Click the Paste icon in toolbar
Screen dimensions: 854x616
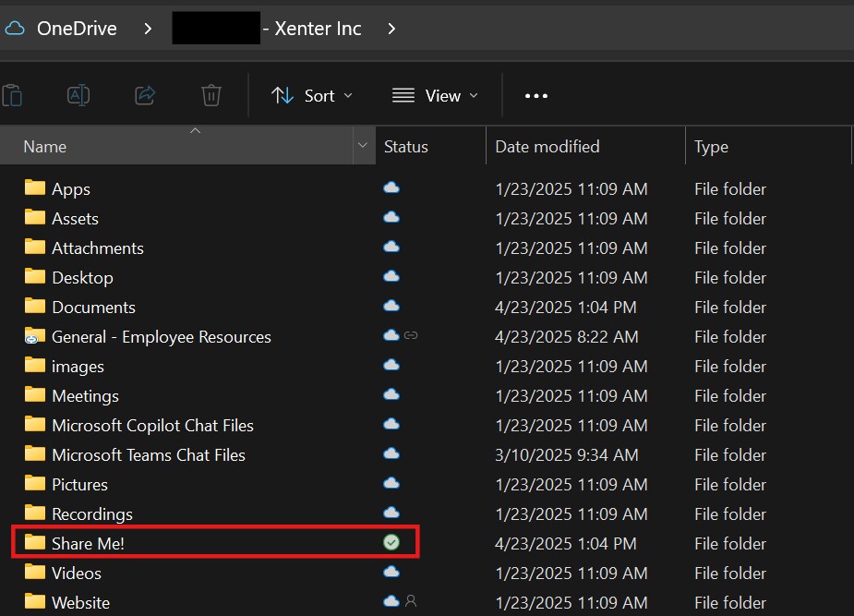tap(12, 95)
